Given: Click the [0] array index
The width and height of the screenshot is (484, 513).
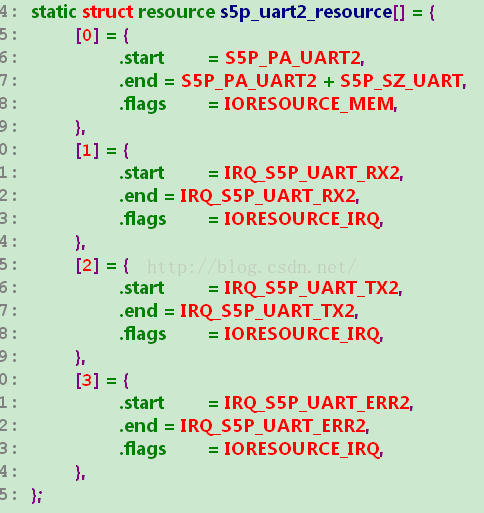Looking at the screenshot, I should 88,35.
